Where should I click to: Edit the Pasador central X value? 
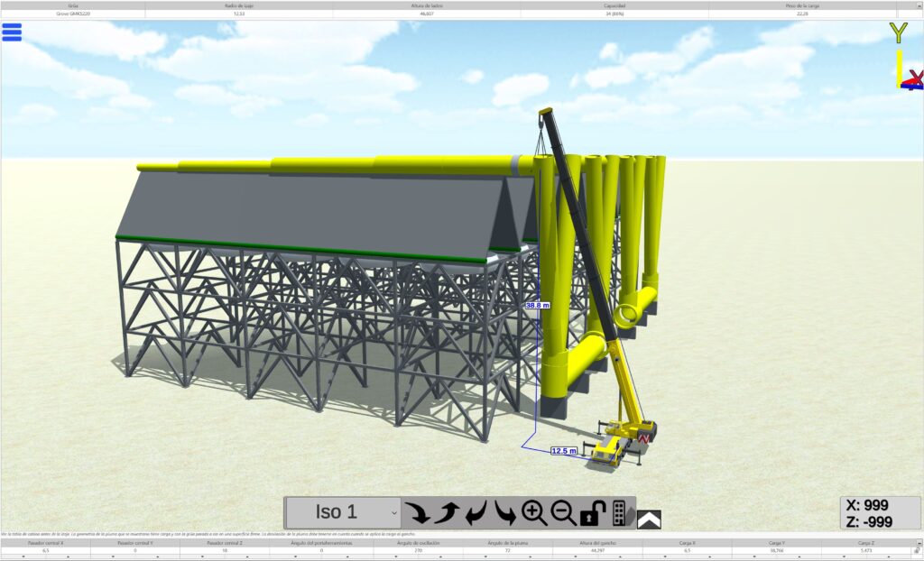45,550
